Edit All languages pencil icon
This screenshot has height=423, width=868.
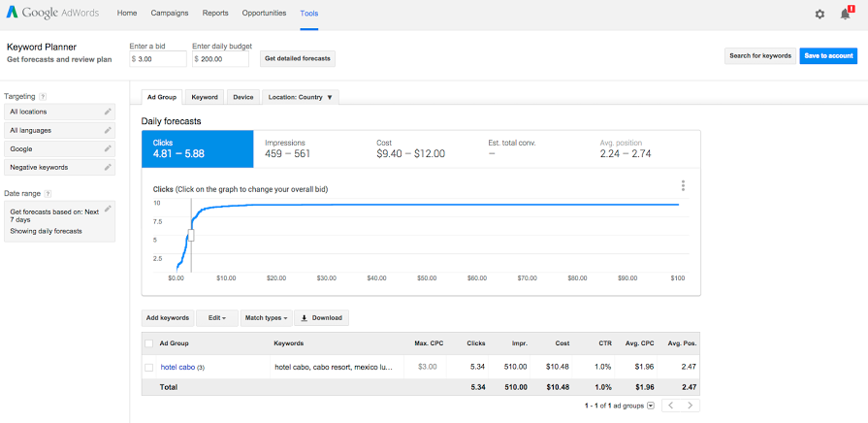pos(109,130)
